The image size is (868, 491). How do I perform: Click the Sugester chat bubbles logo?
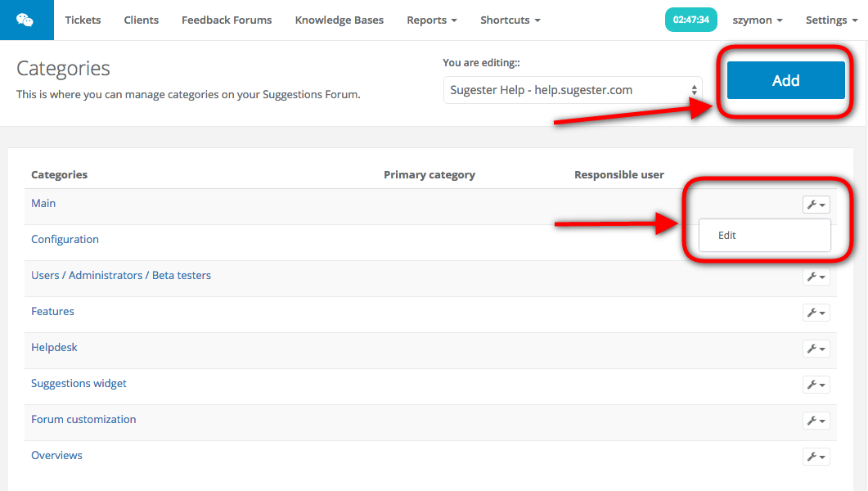[x=25, y=20]
